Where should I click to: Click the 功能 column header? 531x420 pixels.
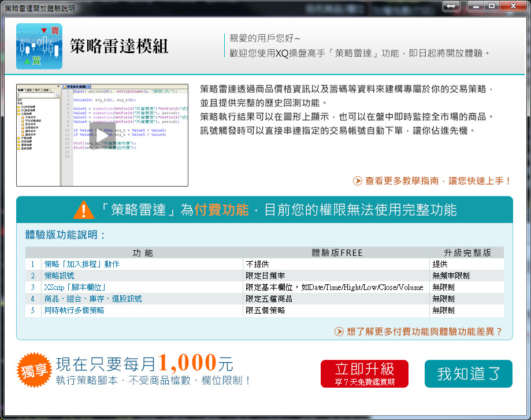pos(142,252)
